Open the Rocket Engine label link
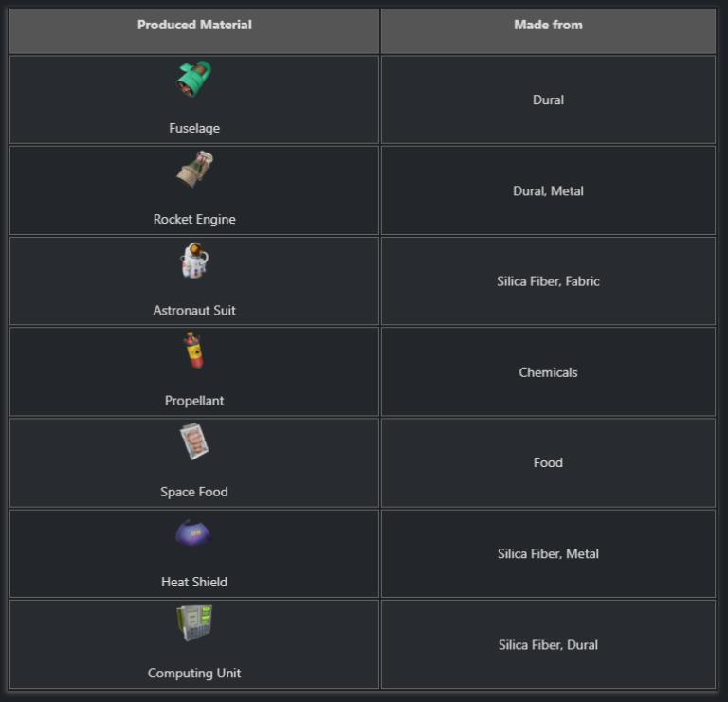 (194, 219)
